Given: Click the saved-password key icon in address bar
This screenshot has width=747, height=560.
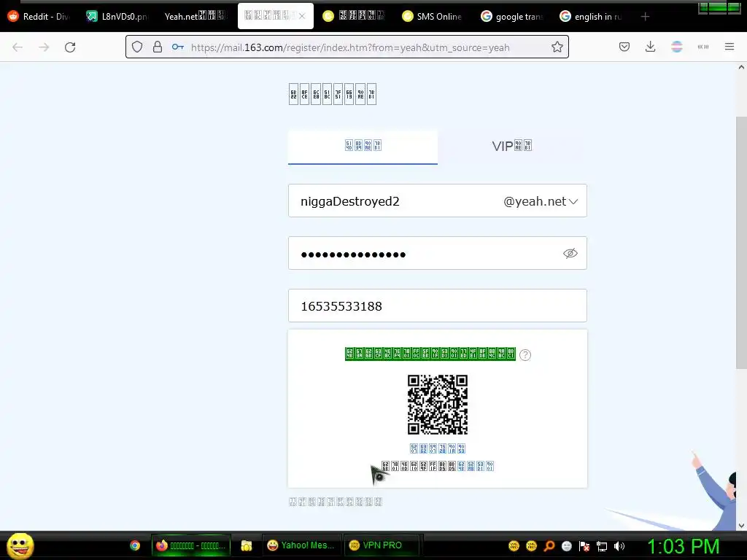Looking at the screenshot, I should (178, 47).
